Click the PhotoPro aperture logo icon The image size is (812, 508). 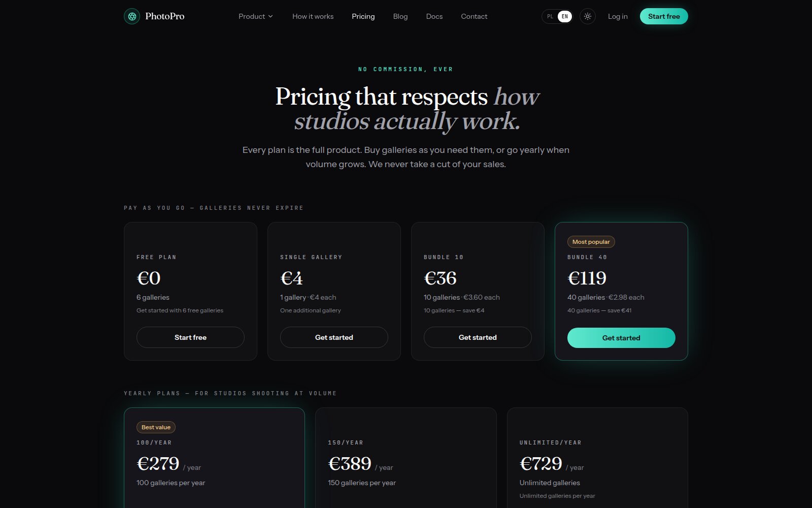pos(132,16)
